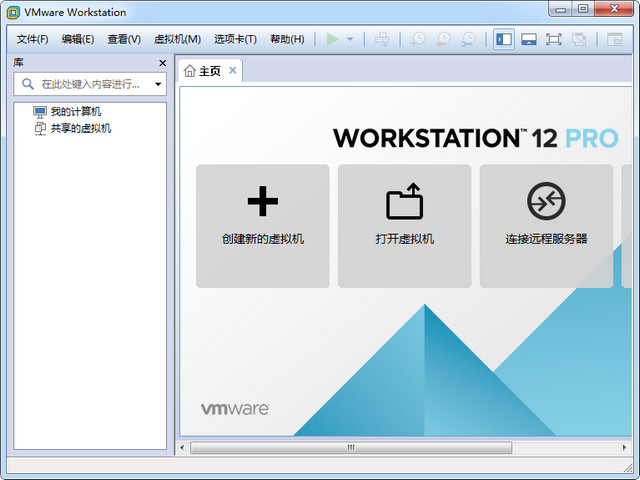The height and width of the screenshot is (480, 640).
Task: Click the open virtual machine folder icon
Action: (404, 202)
